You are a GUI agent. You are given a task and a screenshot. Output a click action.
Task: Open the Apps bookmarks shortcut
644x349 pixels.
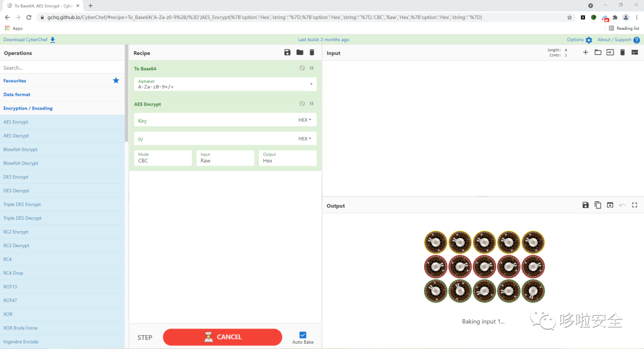(x=14, y=29)
